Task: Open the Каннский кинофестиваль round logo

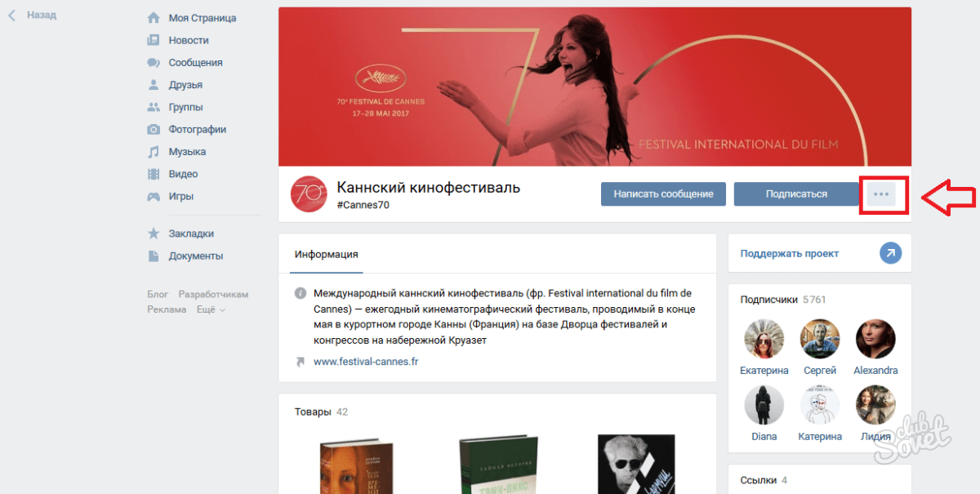Action: (x=310, y=194)
